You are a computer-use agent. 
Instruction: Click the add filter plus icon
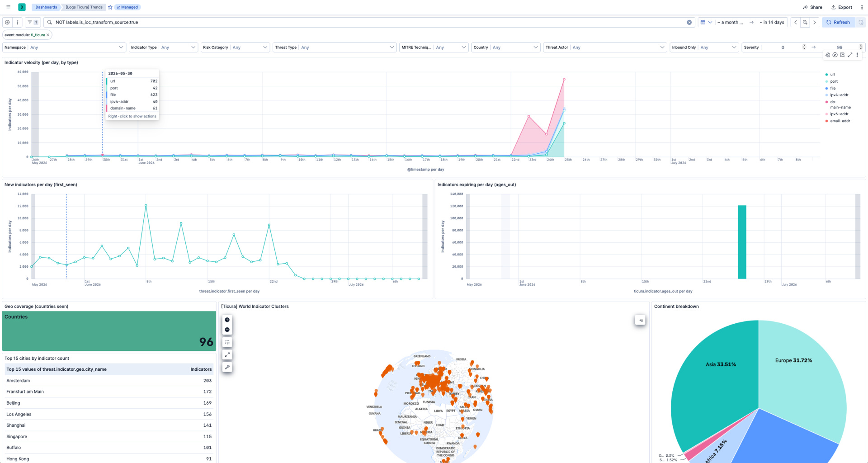point(7,22)
